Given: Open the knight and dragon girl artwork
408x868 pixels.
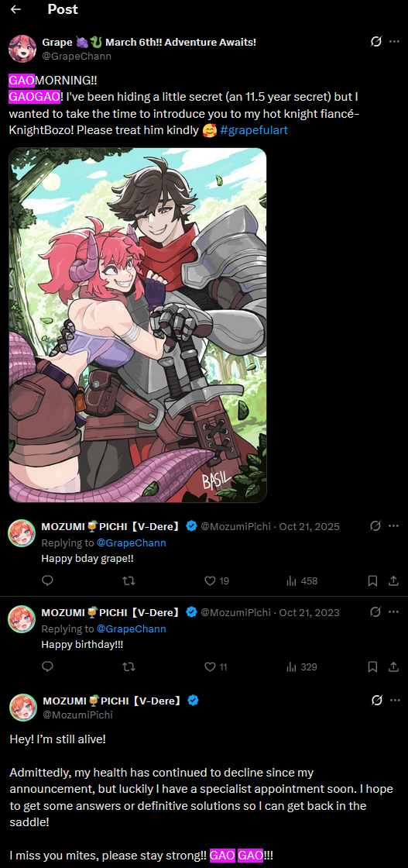Looking at the screenshot, I should [138, 325].
